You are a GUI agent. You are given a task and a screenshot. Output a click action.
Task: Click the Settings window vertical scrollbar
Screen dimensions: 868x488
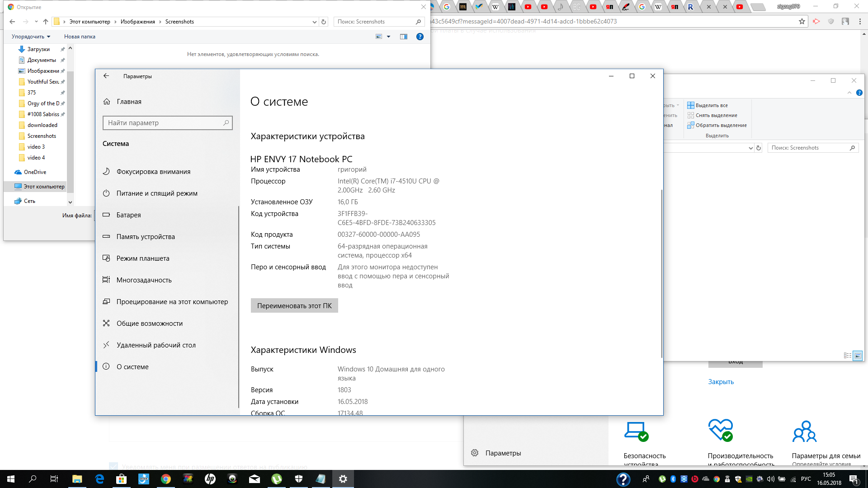coord(661,273)
